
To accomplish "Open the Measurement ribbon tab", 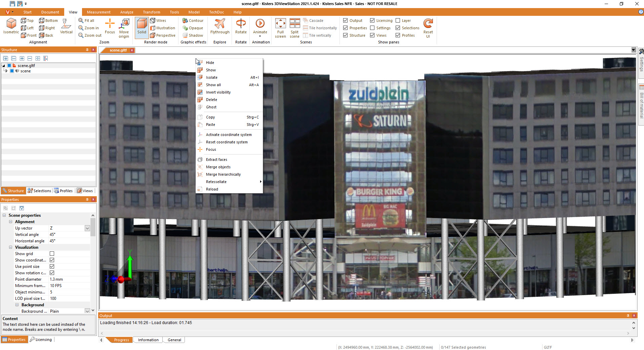I will point(98,12).
